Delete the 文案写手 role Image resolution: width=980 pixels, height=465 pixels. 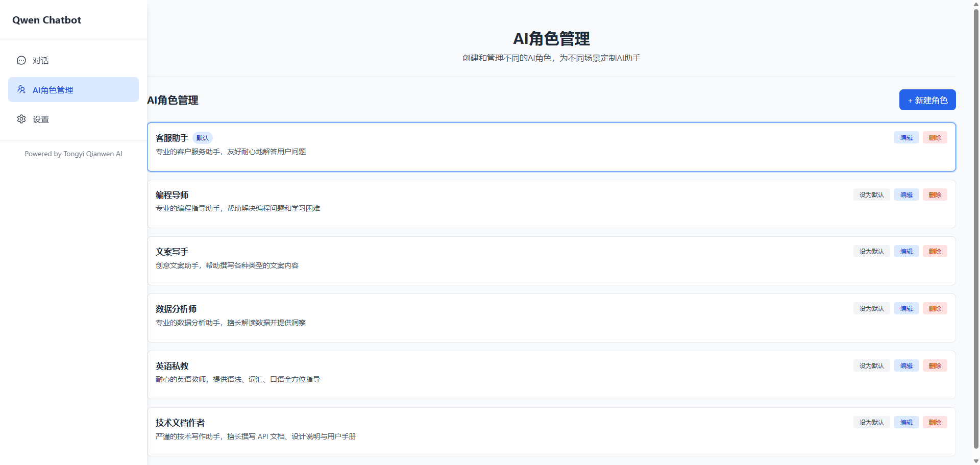pyautogui.click(x=935, y=251)
